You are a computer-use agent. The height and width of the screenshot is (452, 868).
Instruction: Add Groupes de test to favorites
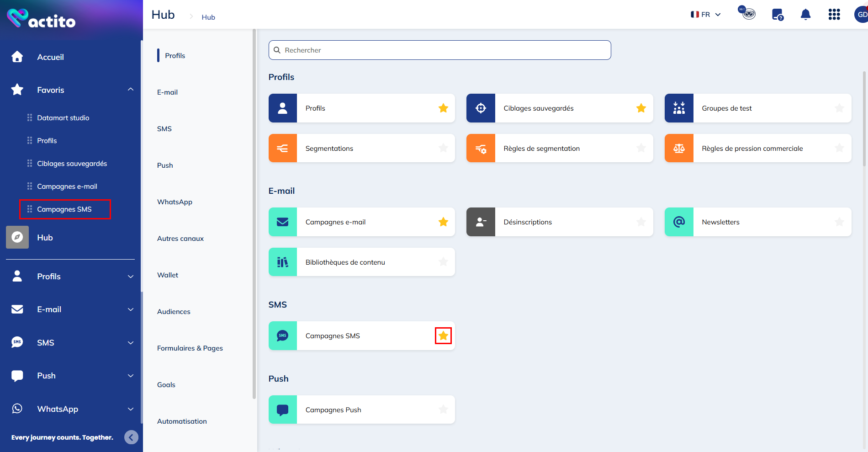point(839,108)
